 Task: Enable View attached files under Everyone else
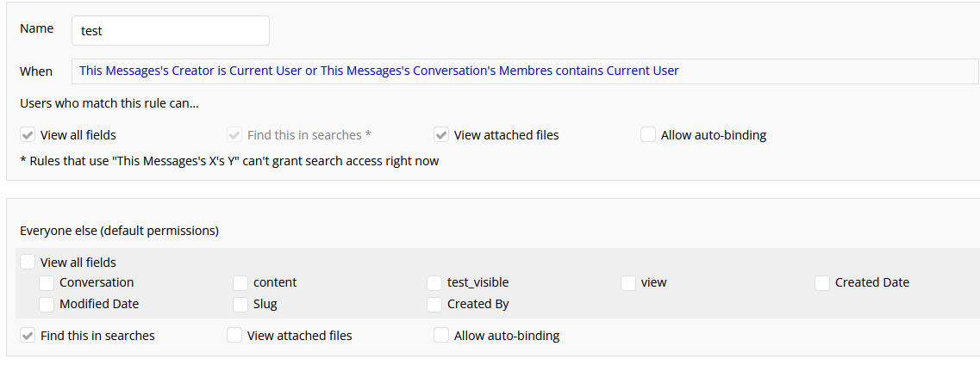tap(234, 336)
